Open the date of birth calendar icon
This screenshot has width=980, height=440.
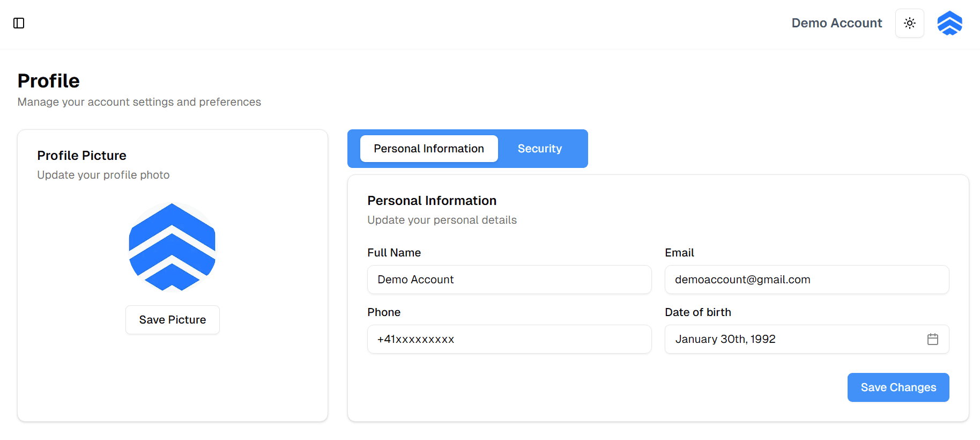[x=933, y=339]
